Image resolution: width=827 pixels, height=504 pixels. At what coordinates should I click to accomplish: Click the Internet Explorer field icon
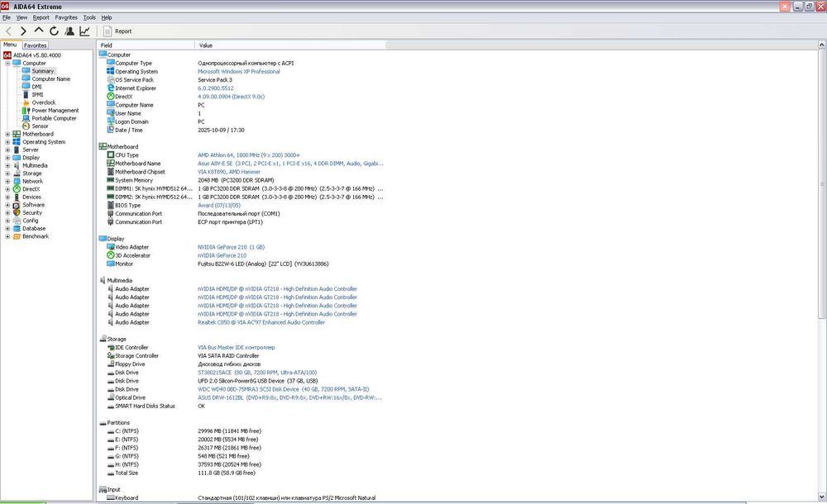pos(111,88)
